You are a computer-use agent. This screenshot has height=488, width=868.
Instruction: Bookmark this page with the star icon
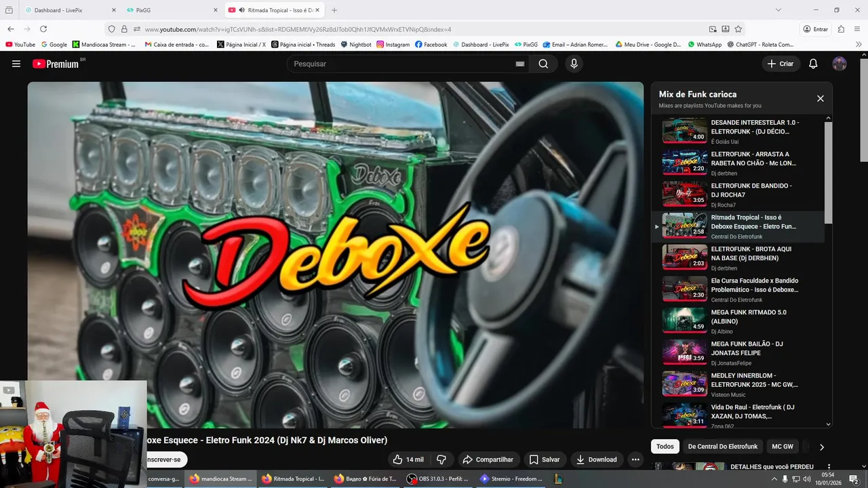click(738, 29)
